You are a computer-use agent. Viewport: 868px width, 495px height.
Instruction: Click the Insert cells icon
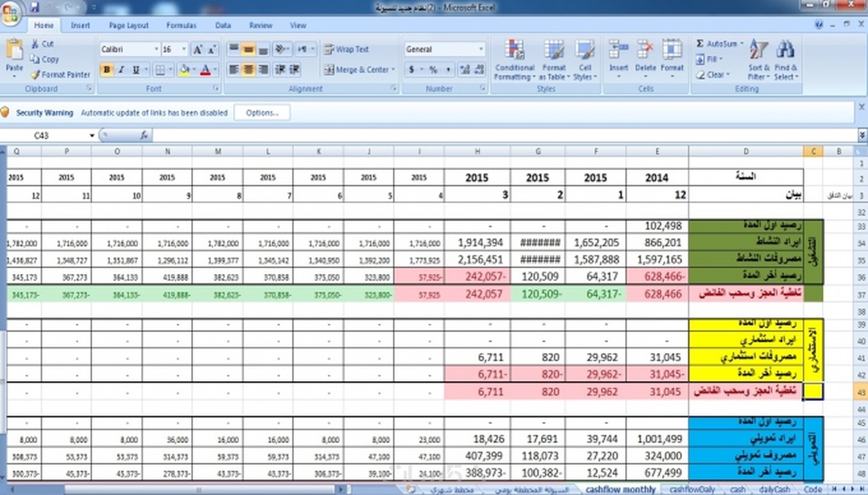[x=618, y=50]
